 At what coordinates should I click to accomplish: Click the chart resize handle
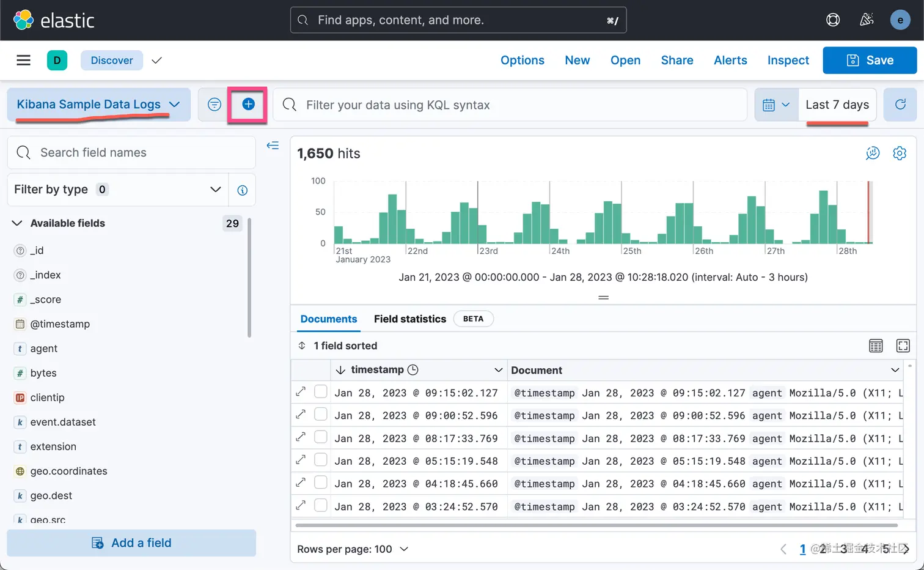603,298
